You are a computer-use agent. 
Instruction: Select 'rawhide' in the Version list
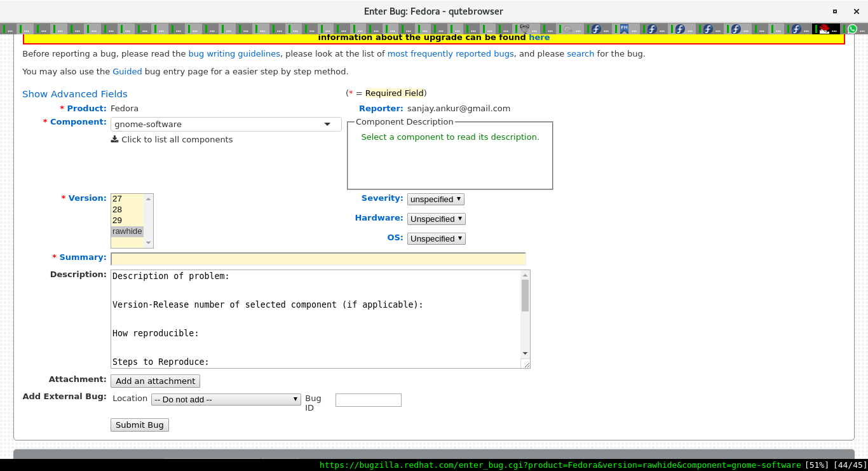tap(126, 231)
